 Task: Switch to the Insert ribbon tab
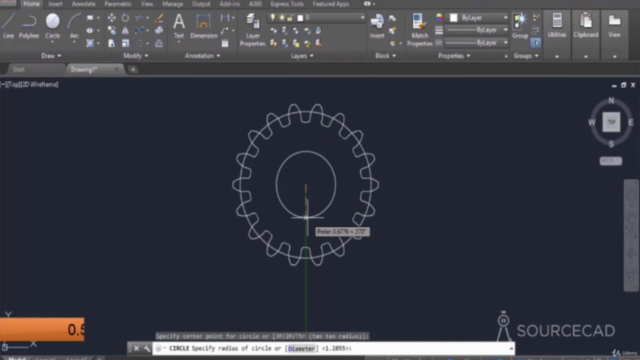[x=56, y=4]
